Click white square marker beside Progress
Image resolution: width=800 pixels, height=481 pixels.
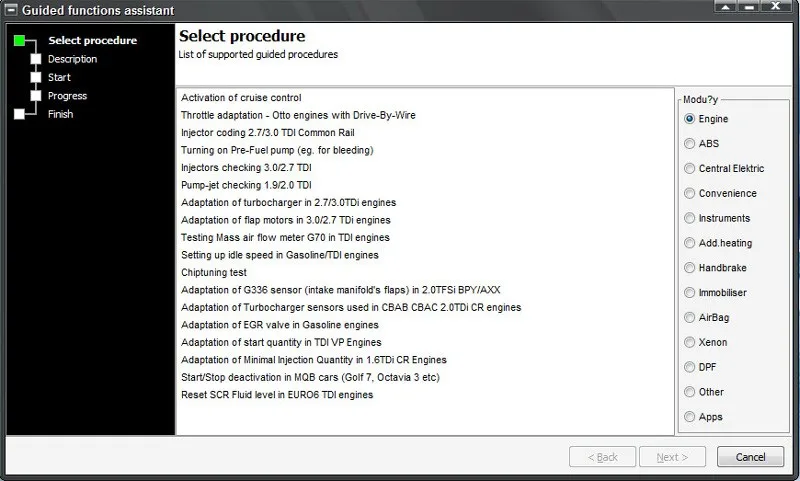(x=36, y=96)
